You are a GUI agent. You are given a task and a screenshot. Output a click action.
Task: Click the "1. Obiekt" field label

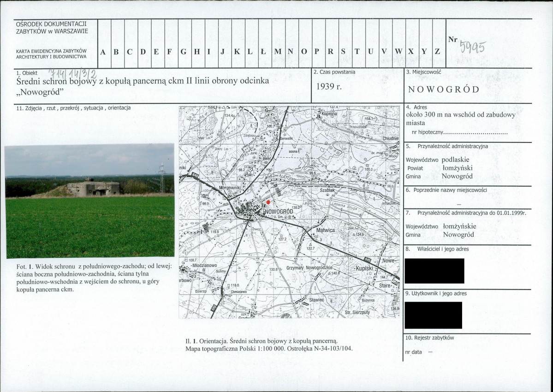click(x=27, y=73)
